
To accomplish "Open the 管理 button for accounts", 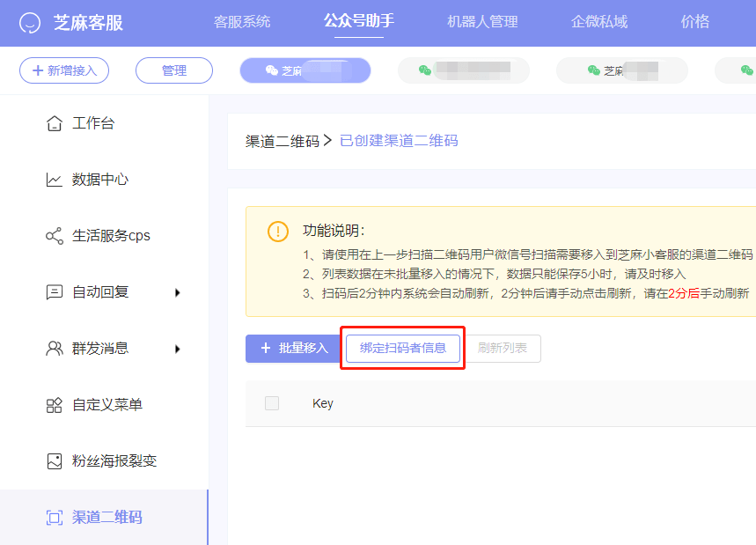I will coord(174,70).
